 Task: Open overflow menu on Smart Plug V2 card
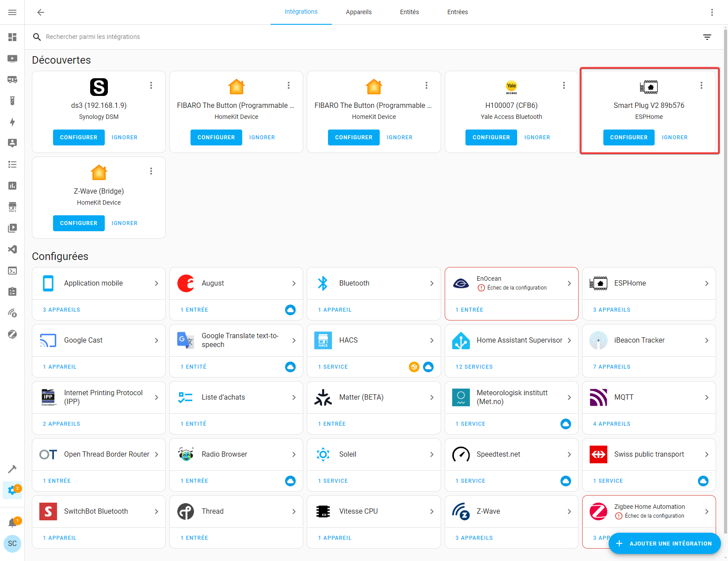point(701,85)
